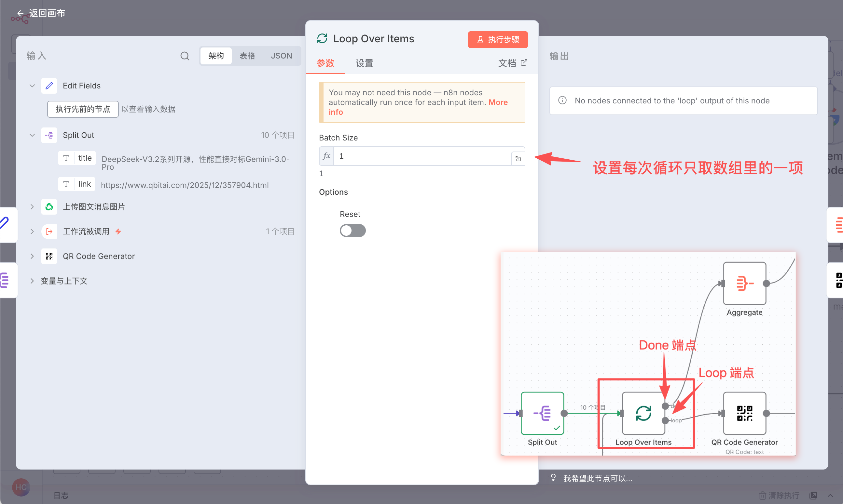Click the back arrow to return to canvas
The height and width of the screenshot is (504, 843).
(x=21, y=13)
